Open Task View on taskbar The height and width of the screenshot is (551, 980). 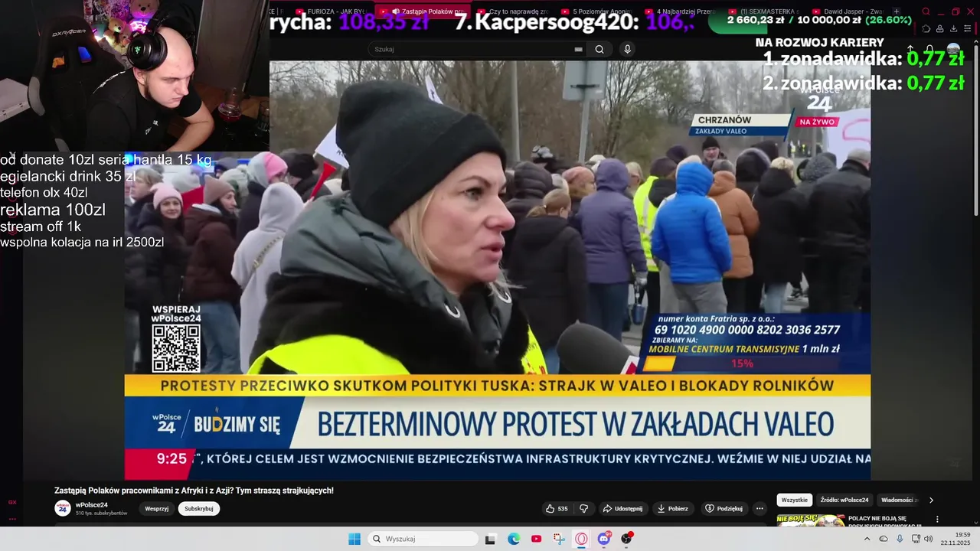click(490, 539)
